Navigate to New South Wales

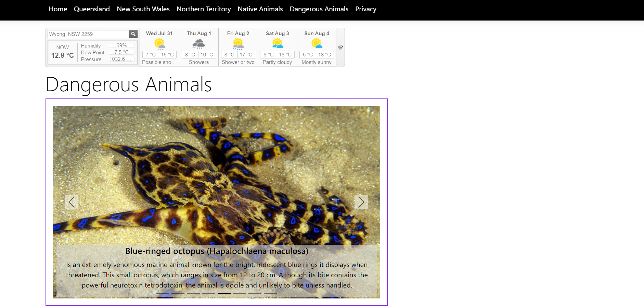tap(143, 9)
